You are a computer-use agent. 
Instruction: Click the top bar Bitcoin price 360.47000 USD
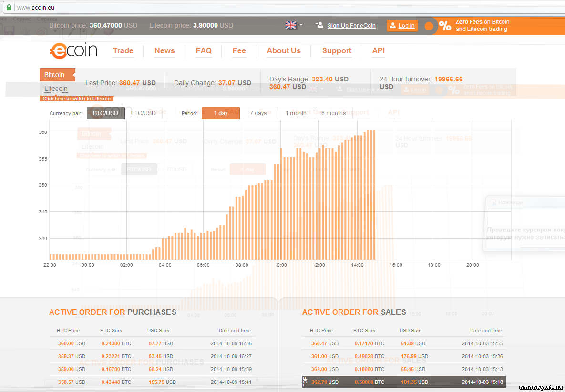[x=93, y=26]
